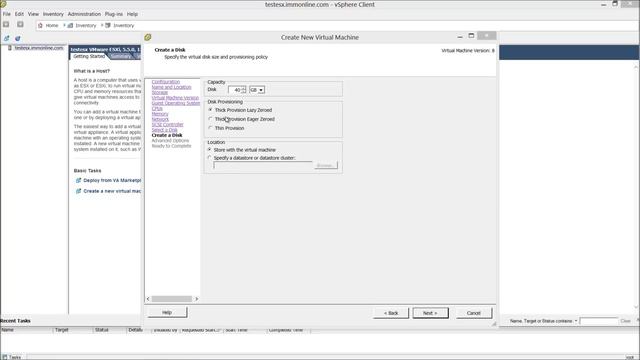Click the host server icon in the tree

tap(10, 48)
